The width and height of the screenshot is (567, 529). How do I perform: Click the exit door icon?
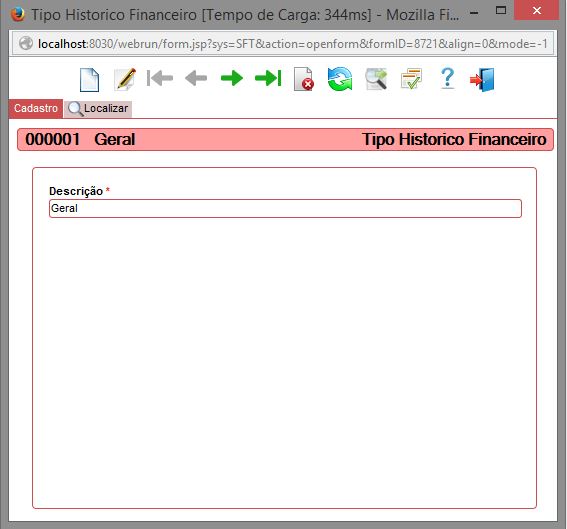coord(482,79)
